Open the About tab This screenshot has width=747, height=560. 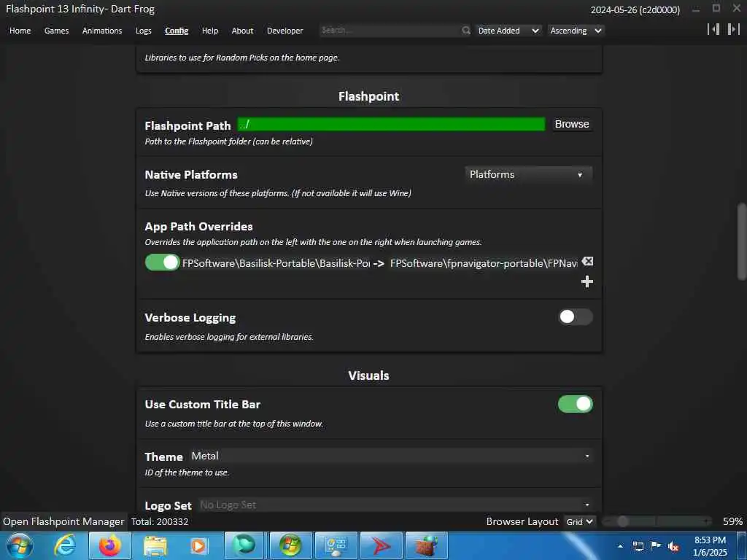click(x=242, y=31)
